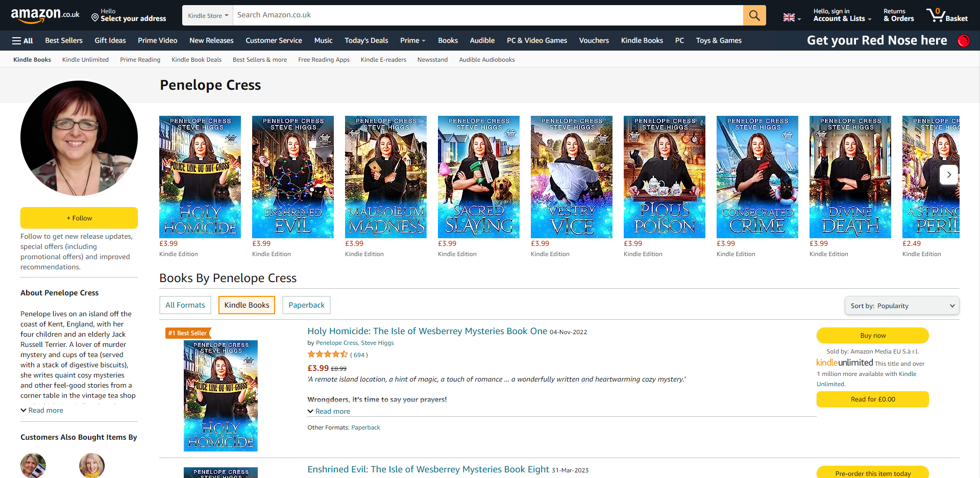Select the Paperback format filter
Screen dimensions: 980x478
coord(306,305)
